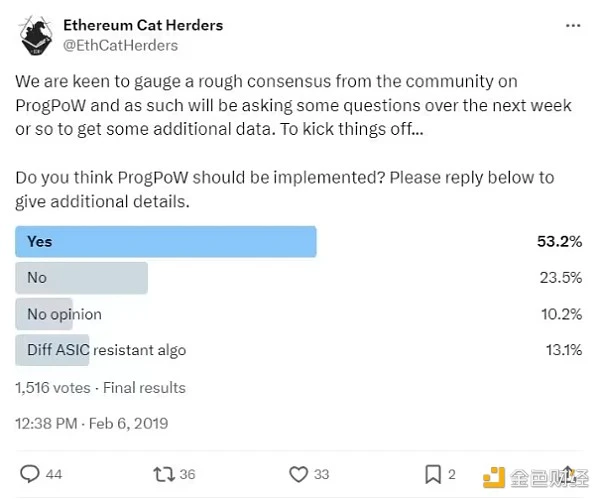
Task: Click the 33 likes count
Action: (322, 474)
